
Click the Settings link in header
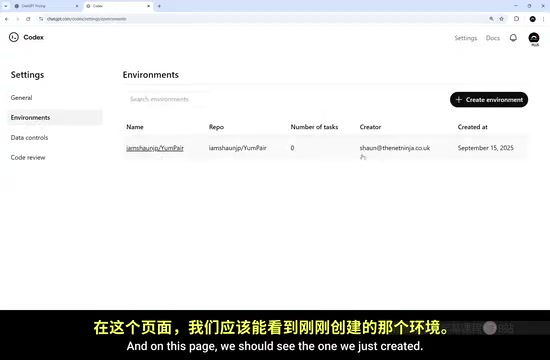pos(466,38)
